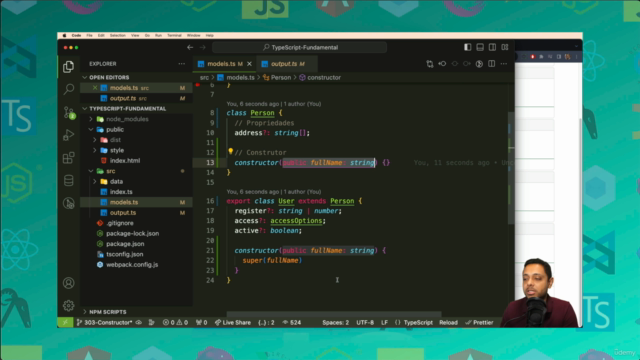Toggle the secondary side bar layout icon
Screen dimensions: 640x360
[493, 47]
